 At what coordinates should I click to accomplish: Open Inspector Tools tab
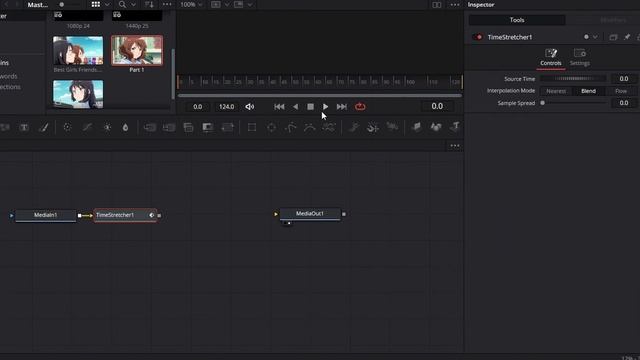[517, 20]
